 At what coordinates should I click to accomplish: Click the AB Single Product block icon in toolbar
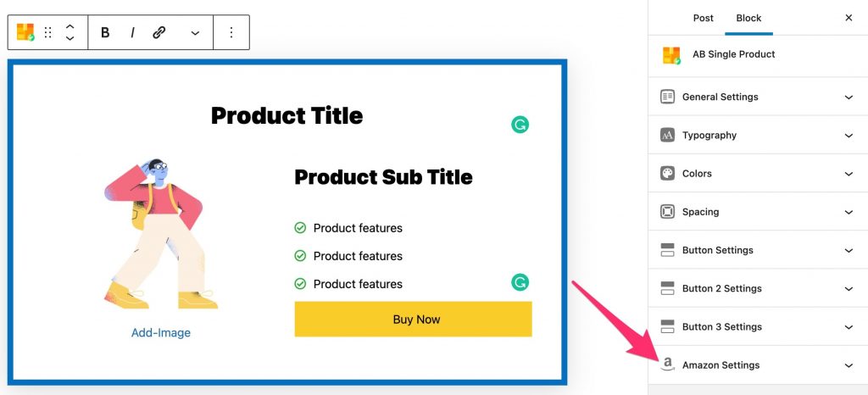coord(25,32)
